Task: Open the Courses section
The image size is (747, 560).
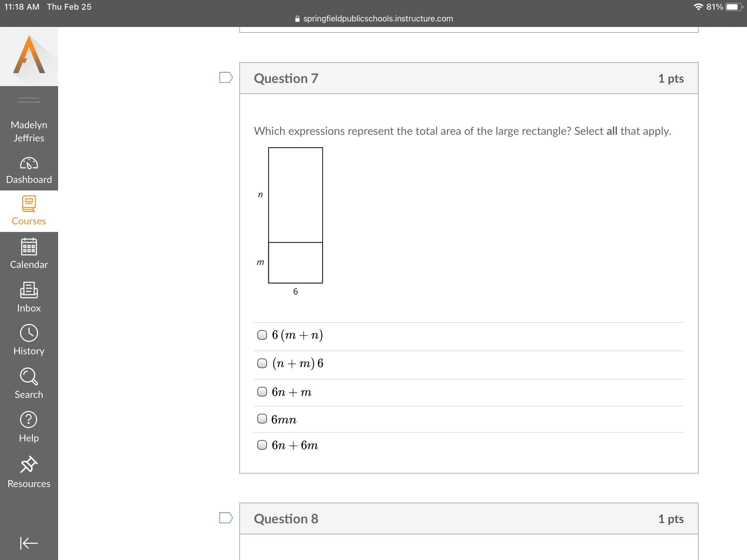Action: [x=29, y=211]
